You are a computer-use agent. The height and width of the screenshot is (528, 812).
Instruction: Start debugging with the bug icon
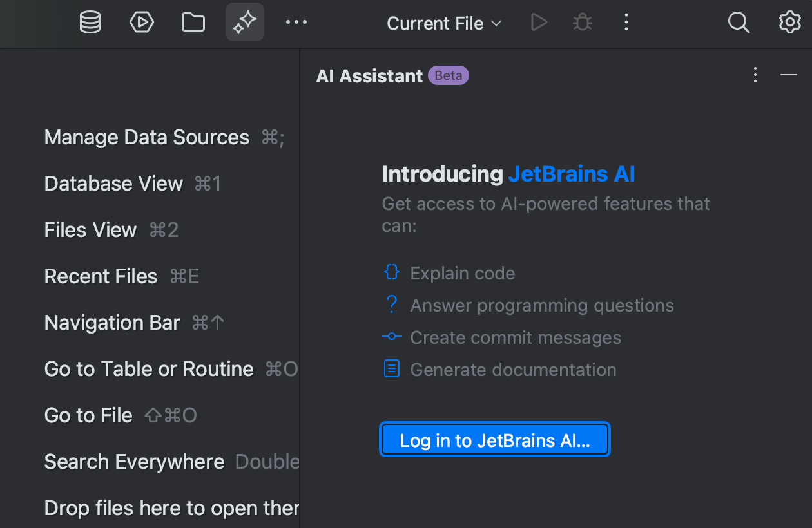point(582,22)
